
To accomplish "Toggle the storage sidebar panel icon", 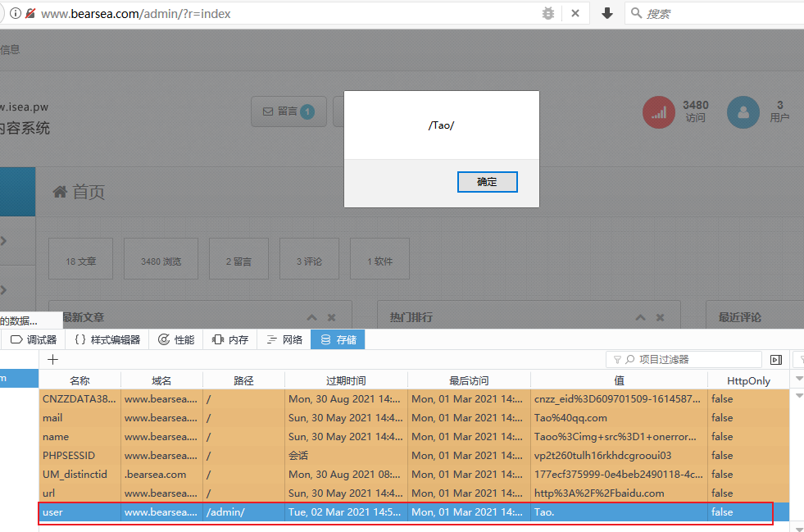I will [776, 360].
